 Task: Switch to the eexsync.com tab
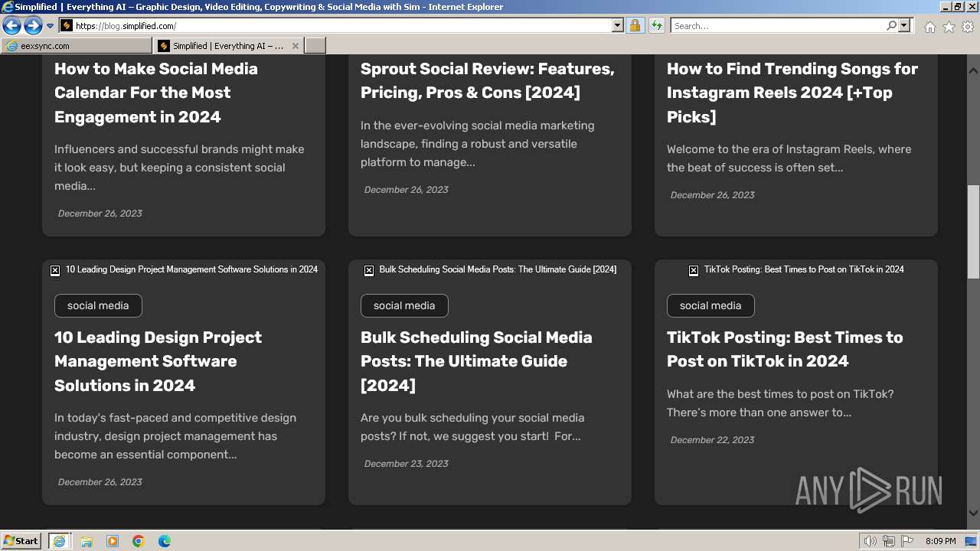point(77,46)
